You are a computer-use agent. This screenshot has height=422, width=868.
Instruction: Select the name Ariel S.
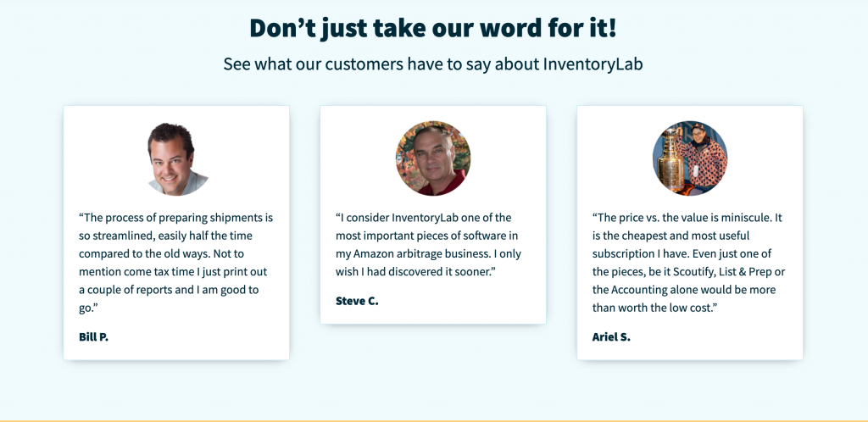coord(611,336)
